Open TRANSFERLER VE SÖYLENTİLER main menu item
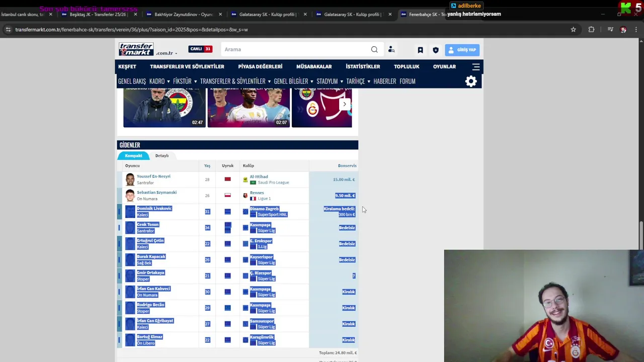644x362 pixels. (187, 66)
